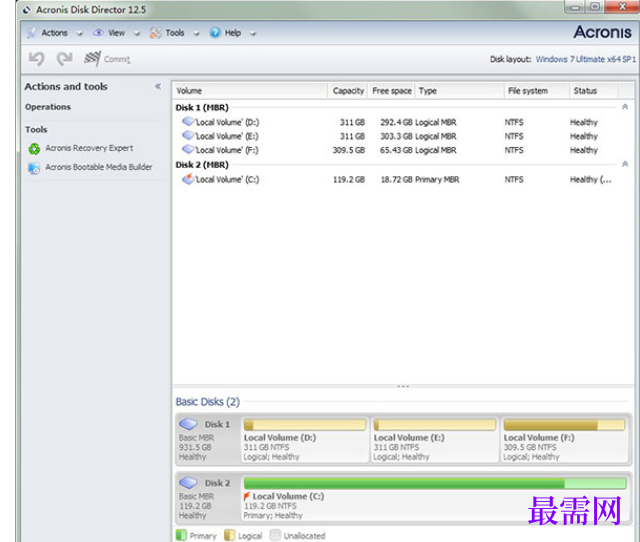
Task: Click the Basic Disks (2) heading
Action: point(208,402)
